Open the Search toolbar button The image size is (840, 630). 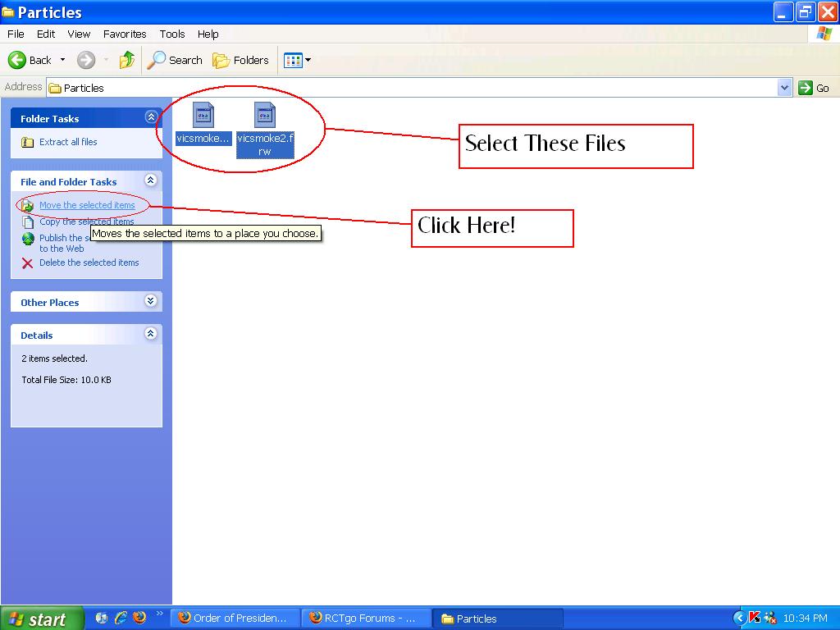(x=175, y=60)
